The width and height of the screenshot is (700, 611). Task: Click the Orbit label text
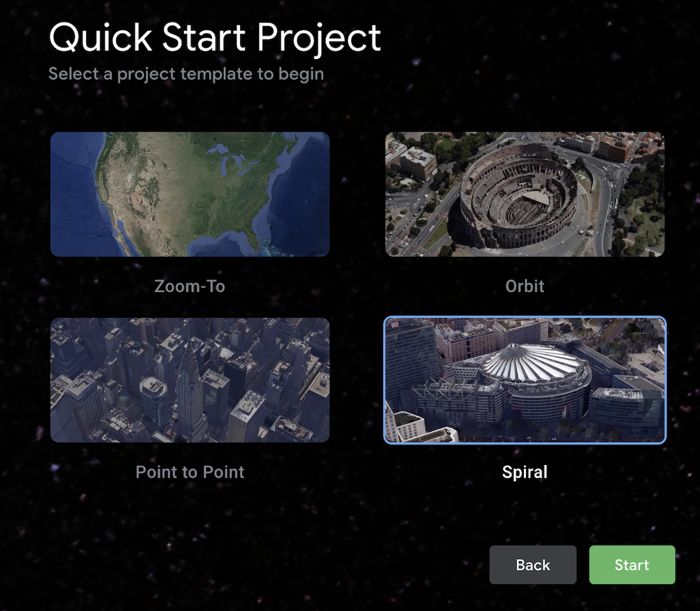(x=525, y=286)
